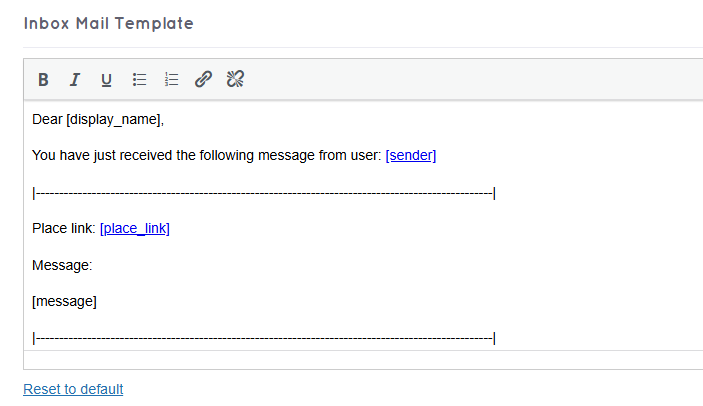703x406 pixels.
Task: Open the insert link tool
Action: pyautogui.click(x=203, y=80)
